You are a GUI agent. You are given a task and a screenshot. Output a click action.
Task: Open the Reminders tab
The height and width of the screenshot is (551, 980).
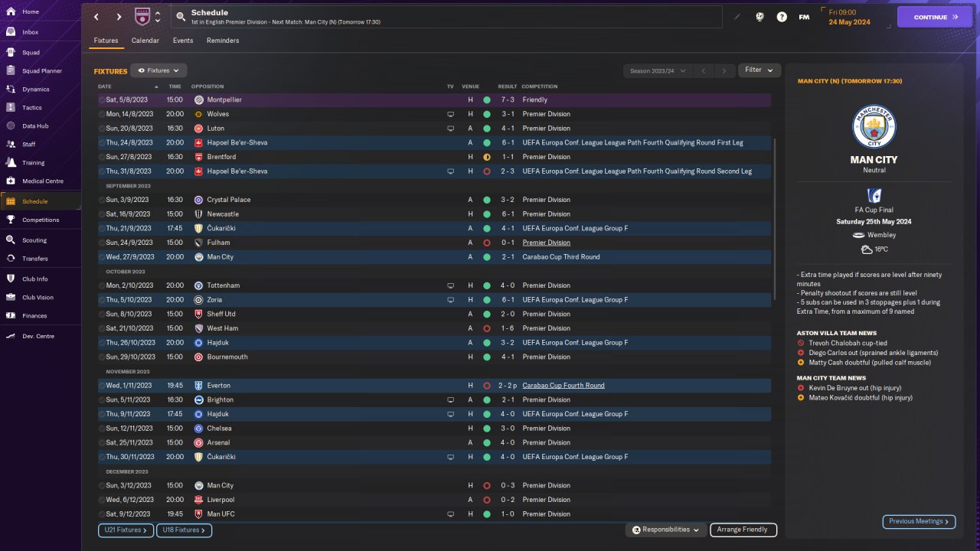point(223,41)
